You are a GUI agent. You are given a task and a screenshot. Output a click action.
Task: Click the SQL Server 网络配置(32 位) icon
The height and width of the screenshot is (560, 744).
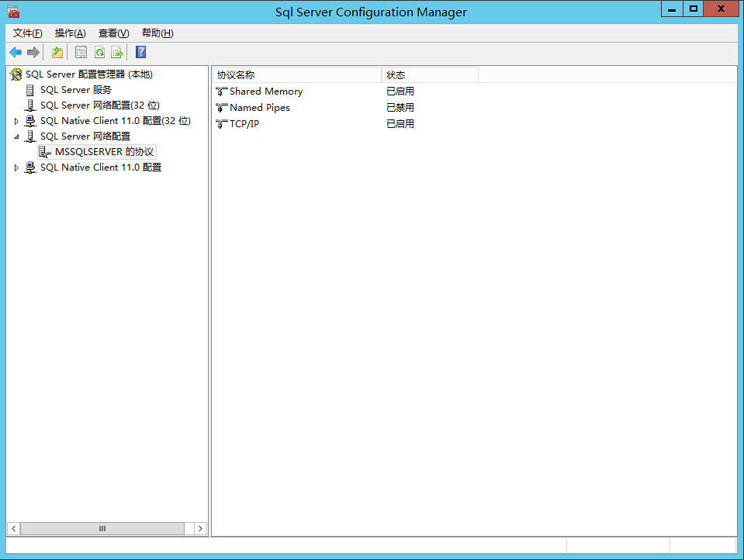click(30, 105)
